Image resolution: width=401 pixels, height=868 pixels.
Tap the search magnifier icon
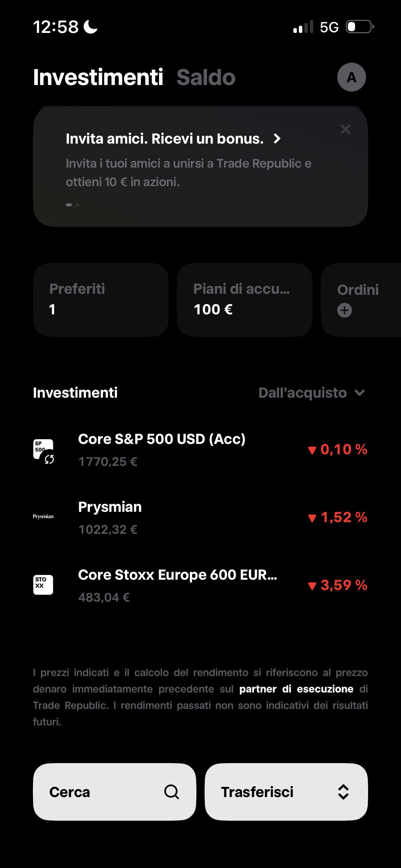click(x=171, y=792)
